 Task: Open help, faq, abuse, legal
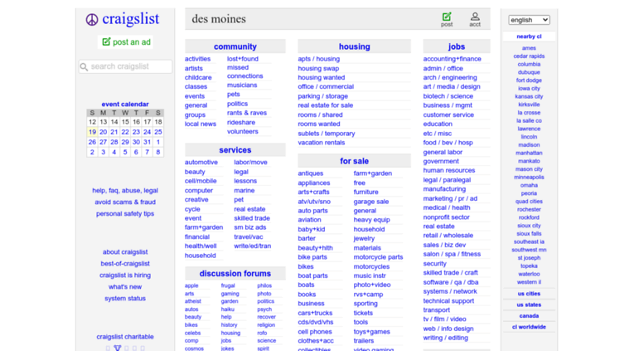pyautogui.click(x=125, y=190)
